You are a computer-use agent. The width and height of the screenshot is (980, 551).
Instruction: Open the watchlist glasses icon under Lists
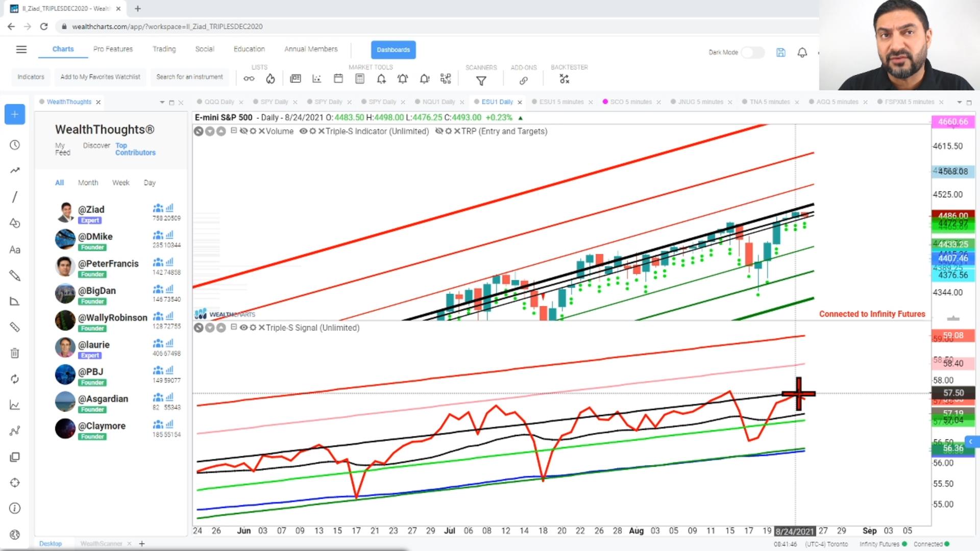[249, 79]
